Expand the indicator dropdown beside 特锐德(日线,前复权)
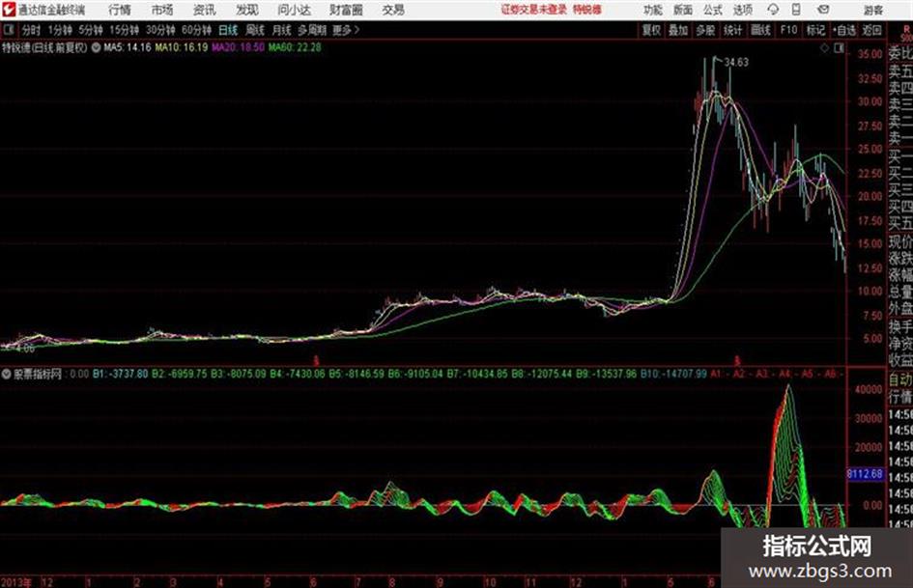The width and height of the screenshot is (913, 588). tap(96, 47)
